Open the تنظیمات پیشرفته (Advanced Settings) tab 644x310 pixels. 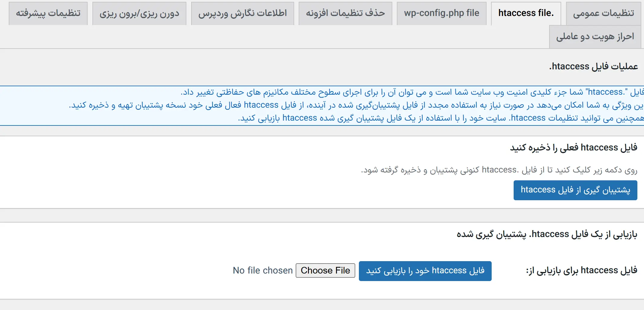[x=48, y=13]
